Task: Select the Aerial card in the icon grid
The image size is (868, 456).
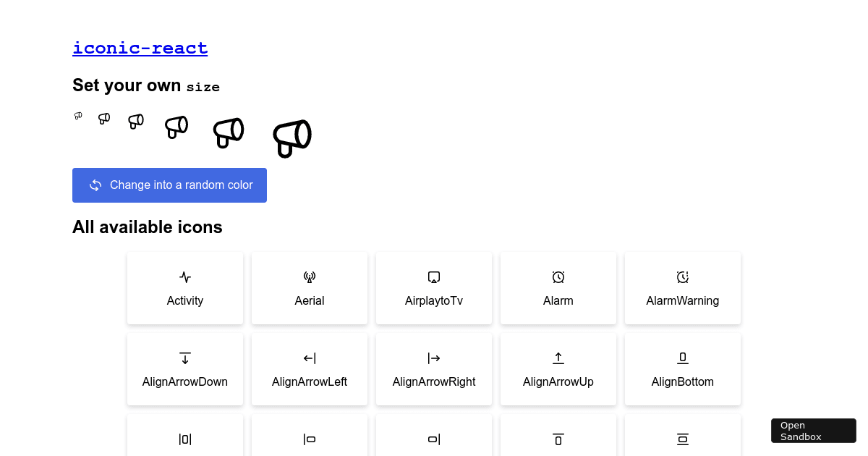Action: pyautogui.click(x=310, y=287)
